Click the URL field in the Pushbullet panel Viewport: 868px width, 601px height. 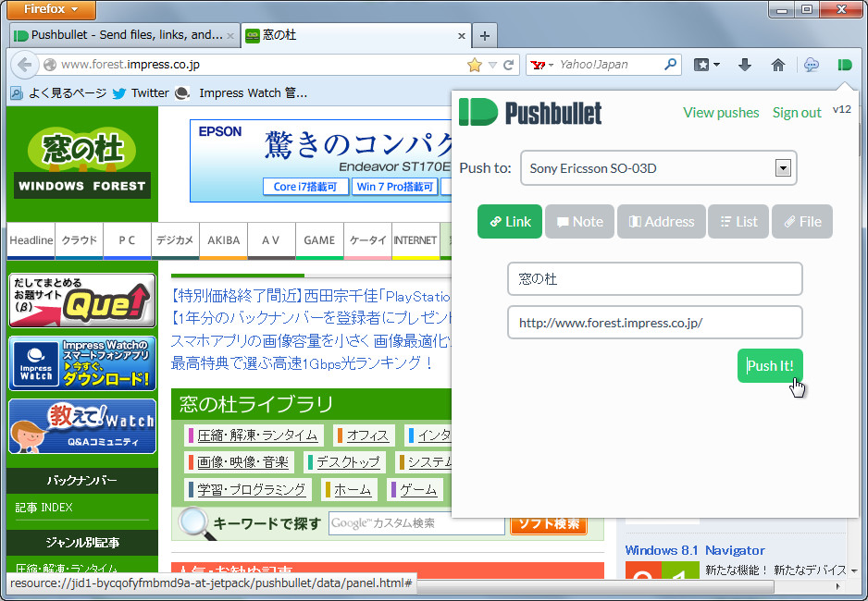(654, 322)
